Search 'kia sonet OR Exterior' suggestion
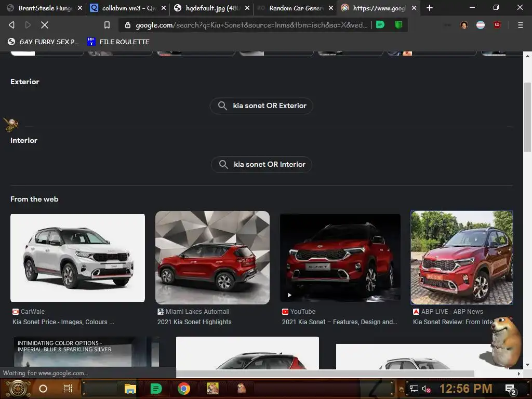Viewport: 532px width, 399px height. tap(261, 105)
